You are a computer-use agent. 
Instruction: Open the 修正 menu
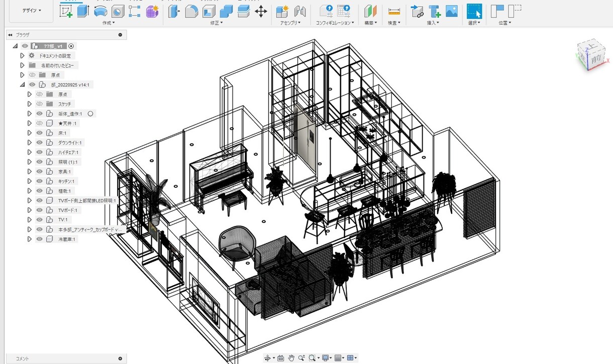(217, 23)
